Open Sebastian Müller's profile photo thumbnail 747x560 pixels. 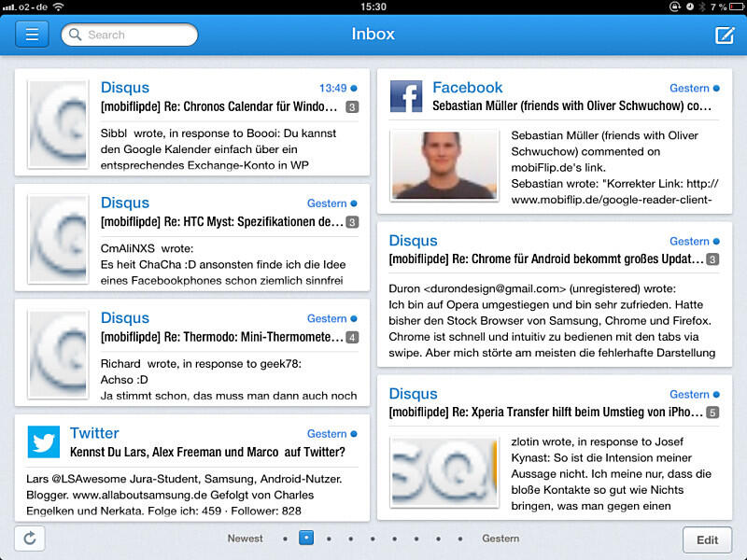(x=444, y=165)
